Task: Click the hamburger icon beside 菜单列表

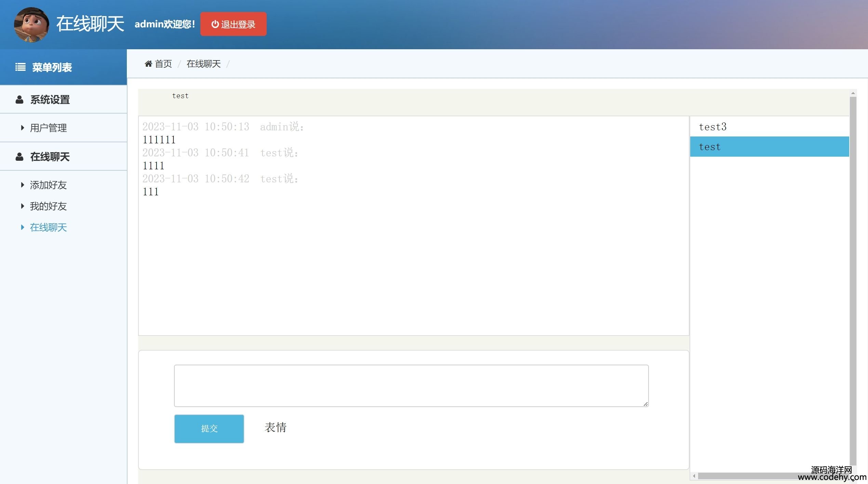Action: coord(21,67)
